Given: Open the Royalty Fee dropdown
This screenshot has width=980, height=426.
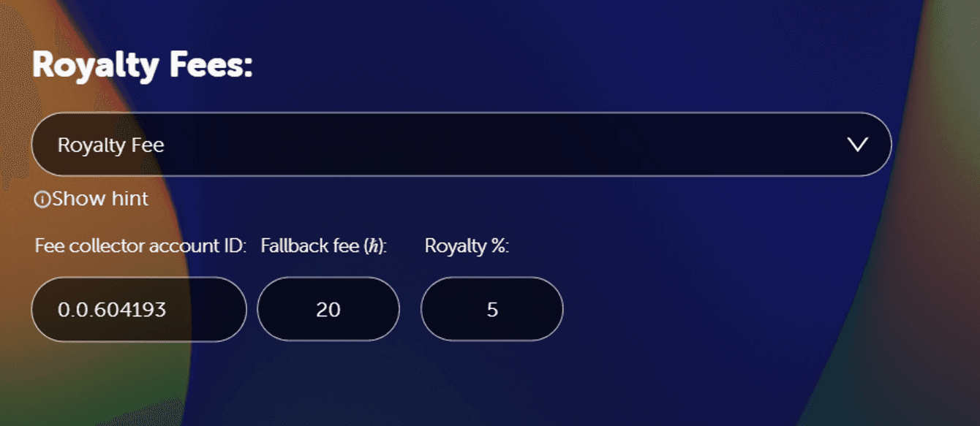Looking at the screenshot, I should [x=461, y=145].
